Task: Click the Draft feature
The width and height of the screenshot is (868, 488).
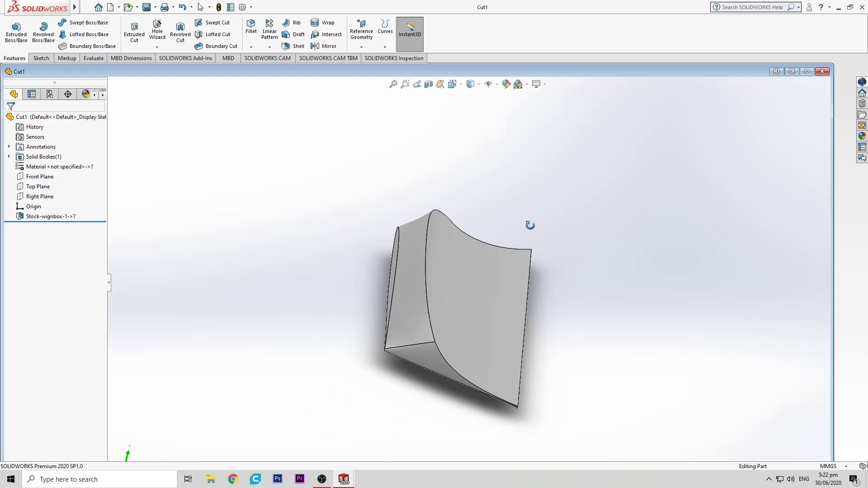Action: (293, 34)
